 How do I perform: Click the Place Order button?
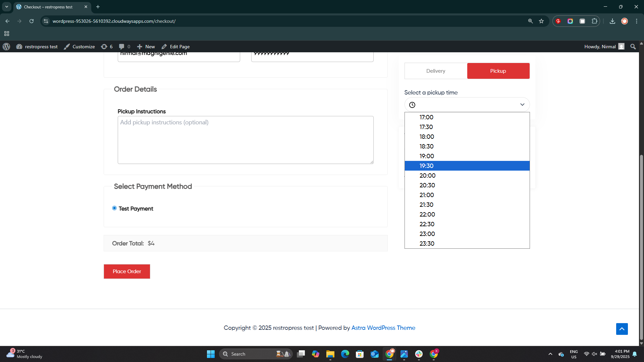pos(126,271)
